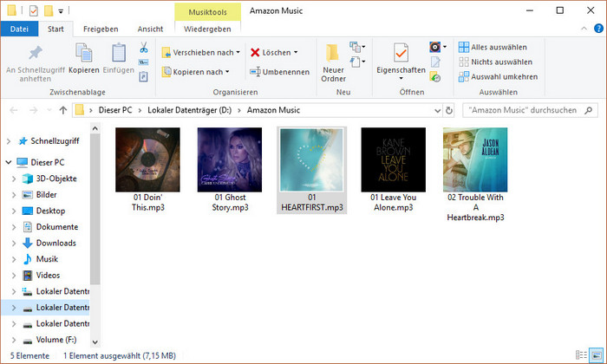Screen dimensions: 607x364
Task: Click Pin to Schnellzugriff anheften icon
Action: point(36,54)
